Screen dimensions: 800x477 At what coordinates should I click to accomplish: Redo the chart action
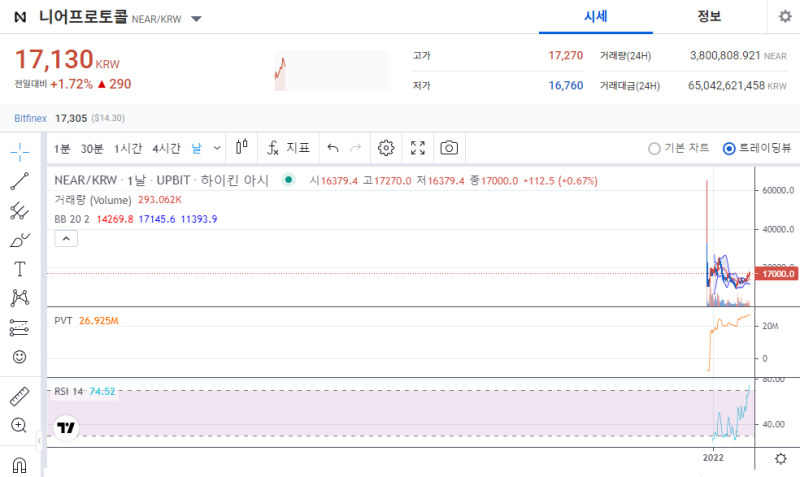pos(356,148)
